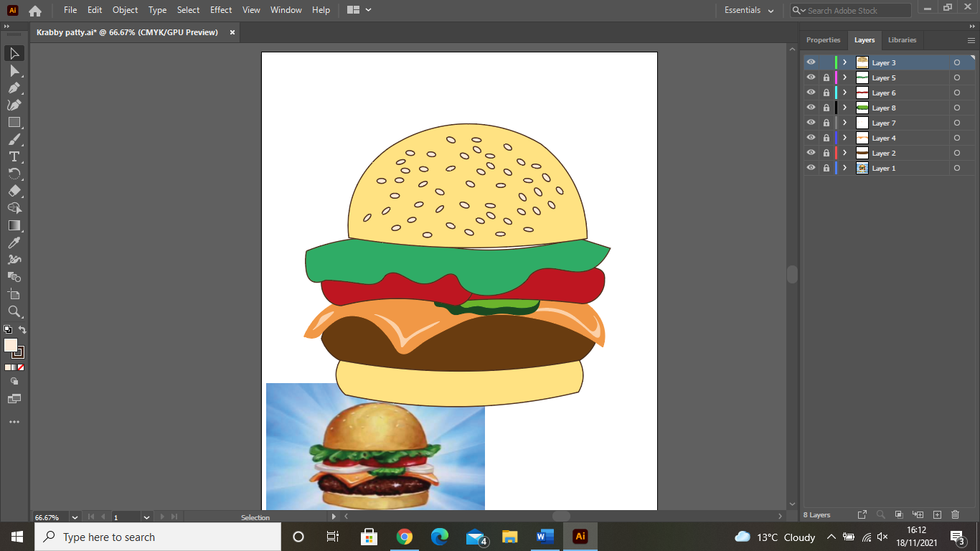Image resolution: width=980 pixels, height=551 pixels.
Task: Expand Layer 4 contents
Action: [x=845, y=138]
